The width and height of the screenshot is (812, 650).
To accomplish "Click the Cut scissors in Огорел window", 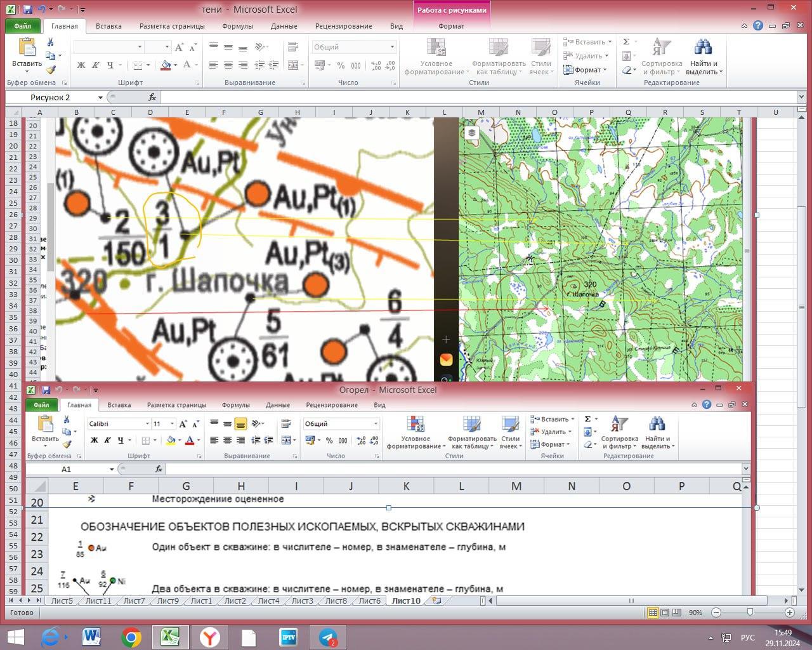I will pos(67,420).
